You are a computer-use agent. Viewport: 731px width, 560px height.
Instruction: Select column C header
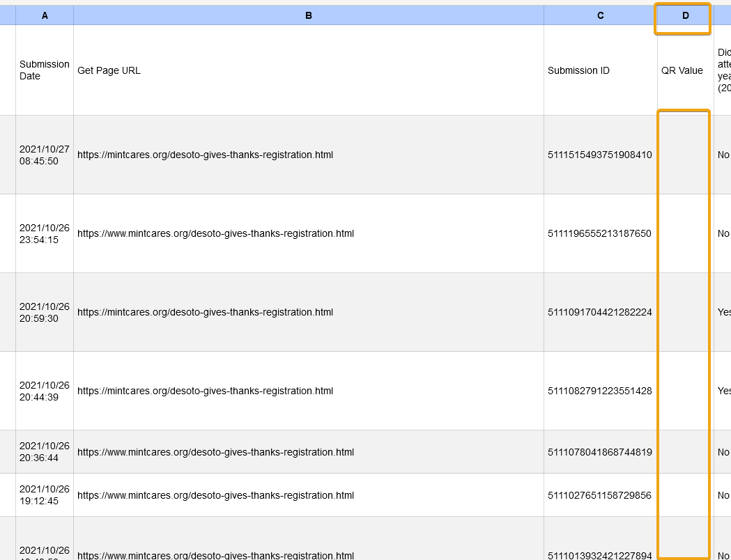click(x=600, y=15)
